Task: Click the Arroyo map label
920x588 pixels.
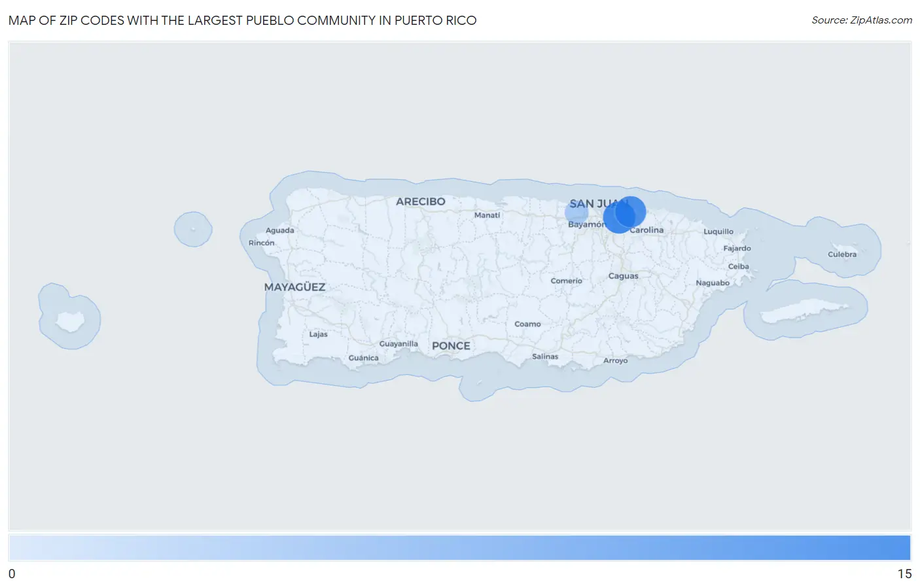Action: pyautogui.click(x=615, y=360)
